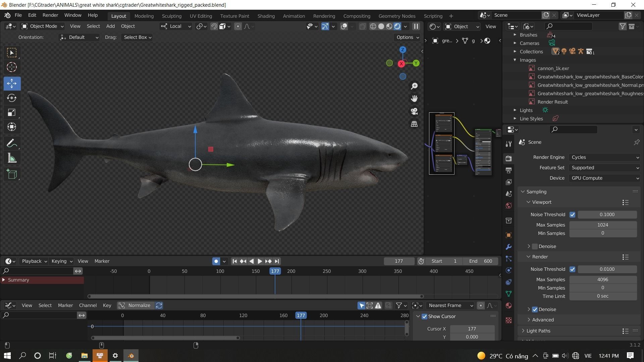The height and width of the screenshot is (362, 644).
Task: Select the Annotate tool
Action: tap(12, 143)
